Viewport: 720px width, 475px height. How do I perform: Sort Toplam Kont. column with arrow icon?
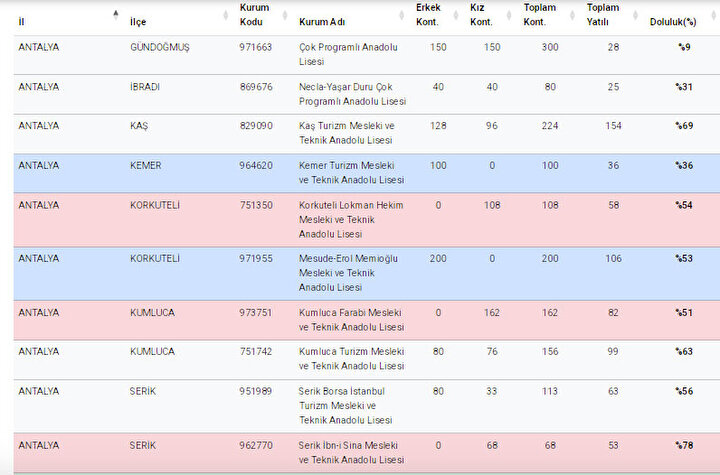[572, 15]
